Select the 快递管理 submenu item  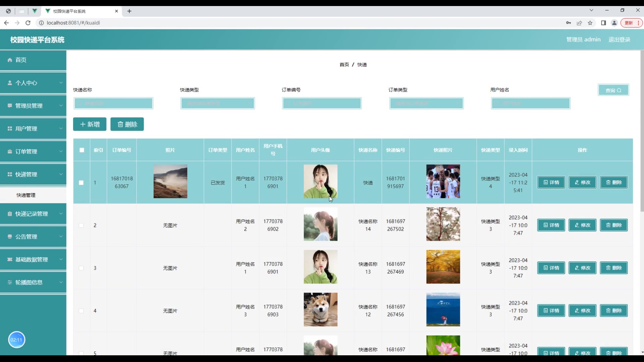(x=26, y=195)
